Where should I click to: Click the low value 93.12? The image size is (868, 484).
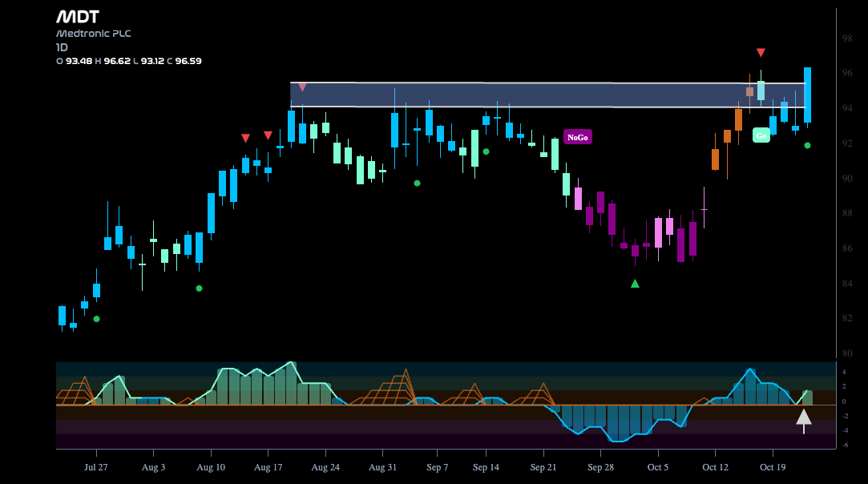pyautogui.click(x=153, y=61)
